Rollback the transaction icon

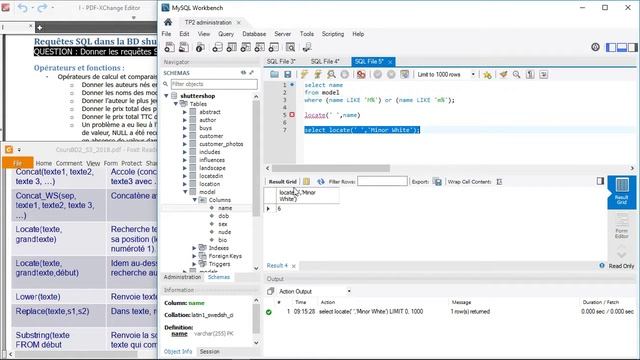tap(391, 74)
